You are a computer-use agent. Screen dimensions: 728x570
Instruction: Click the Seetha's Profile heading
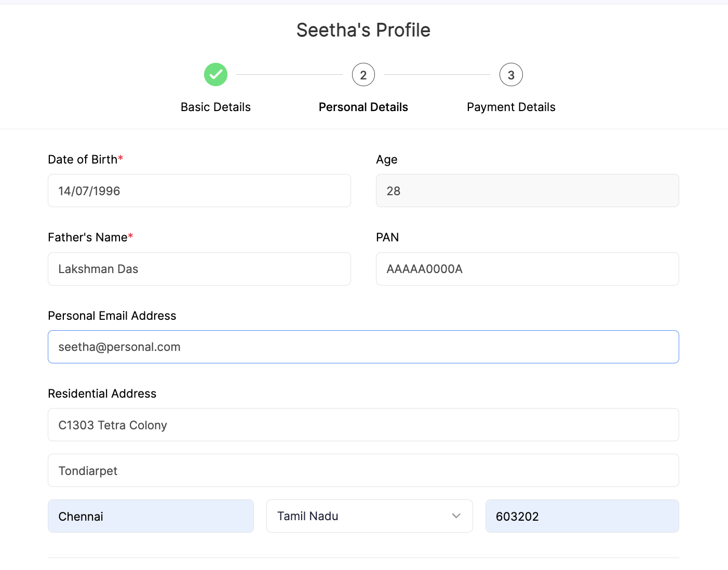click(x=363, y=30)
